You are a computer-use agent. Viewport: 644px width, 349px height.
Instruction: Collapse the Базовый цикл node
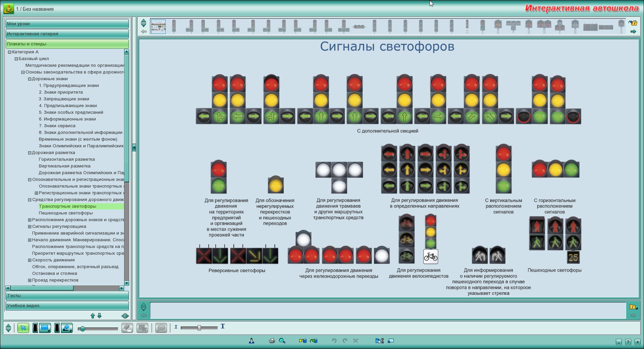(x=16, y=59)
